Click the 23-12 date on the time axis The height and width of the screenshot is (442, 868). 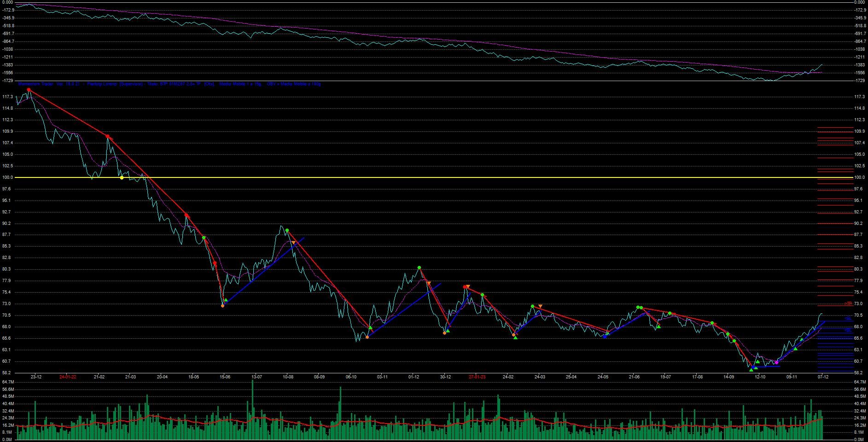coord(36,377)
